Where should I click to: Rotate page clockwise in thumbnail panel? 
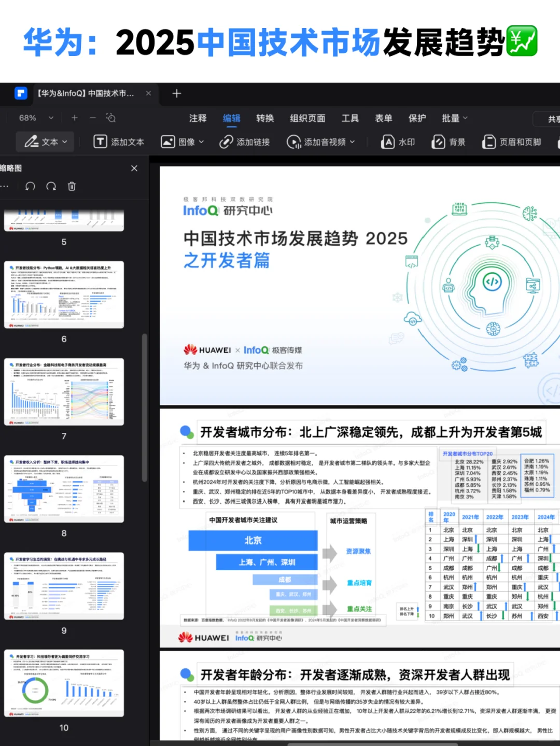click(x=51, y=186)
